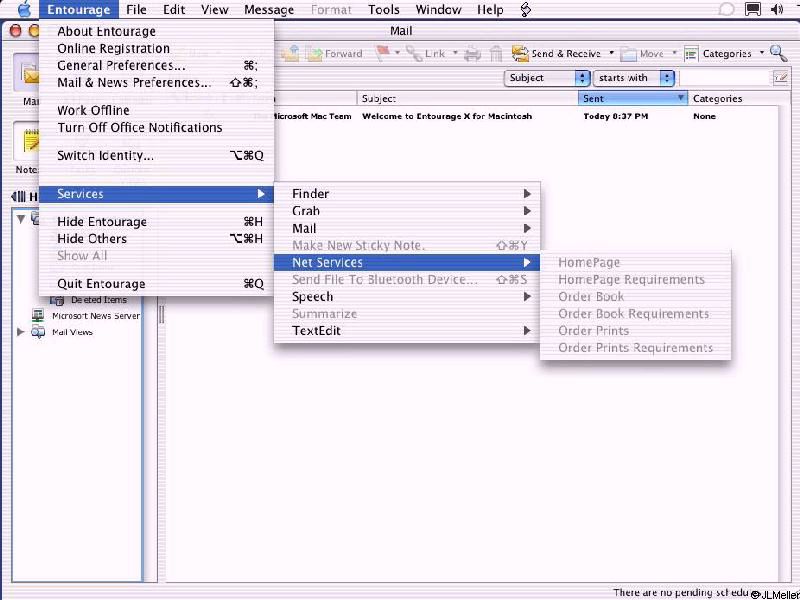The image size is (800, 600).
Task: Open the Apple menu
Action: [24, 9]
